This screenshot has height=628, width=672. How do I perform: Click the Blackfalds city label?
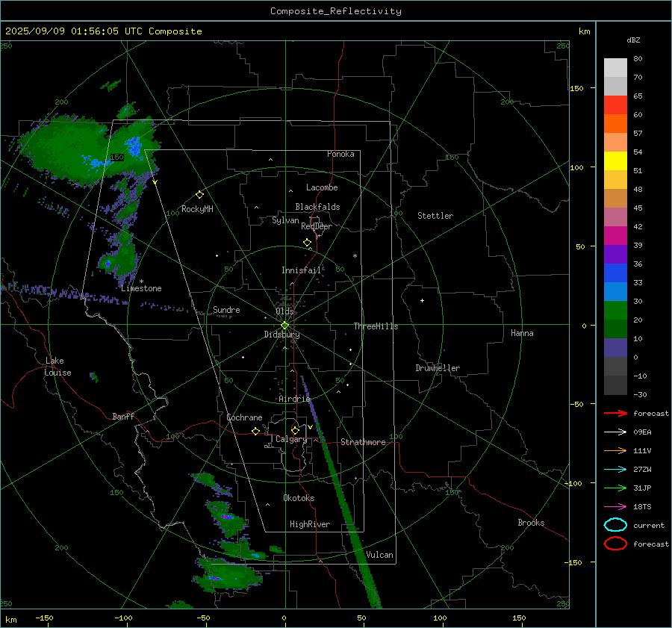pyautogui.click(x=317, y=207)
